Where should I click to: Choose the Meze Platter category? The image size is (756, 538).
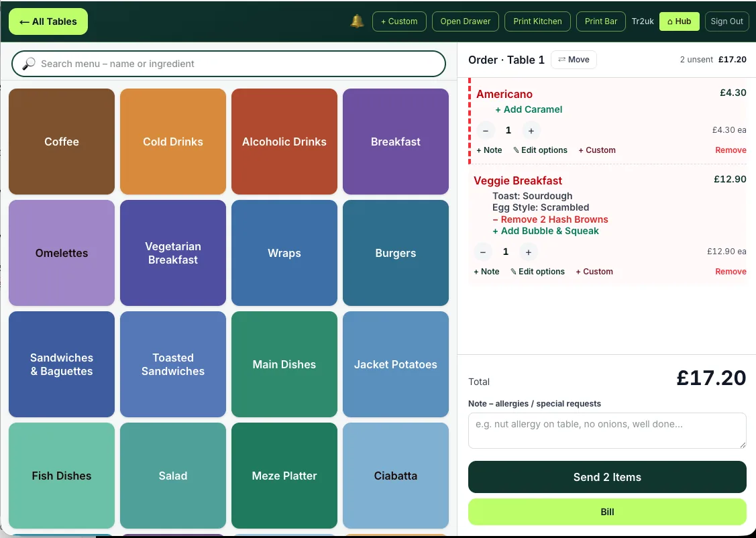(284, 476)
